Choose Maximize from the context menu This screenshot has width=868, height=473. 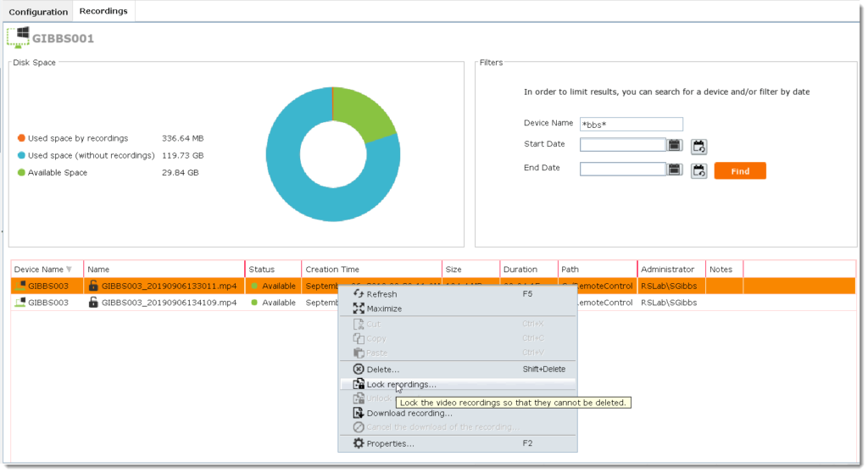tap(384, 309)
